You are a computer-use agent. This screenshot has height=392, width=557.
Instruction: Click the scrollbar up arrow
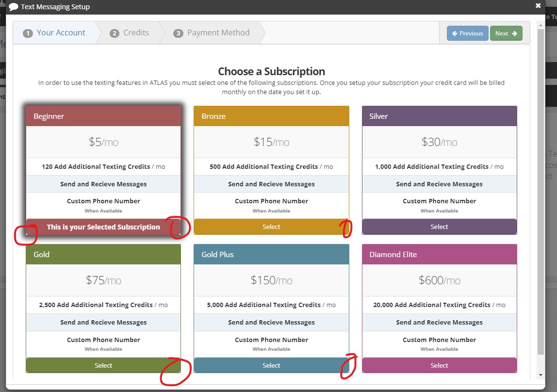click(541, 25)
